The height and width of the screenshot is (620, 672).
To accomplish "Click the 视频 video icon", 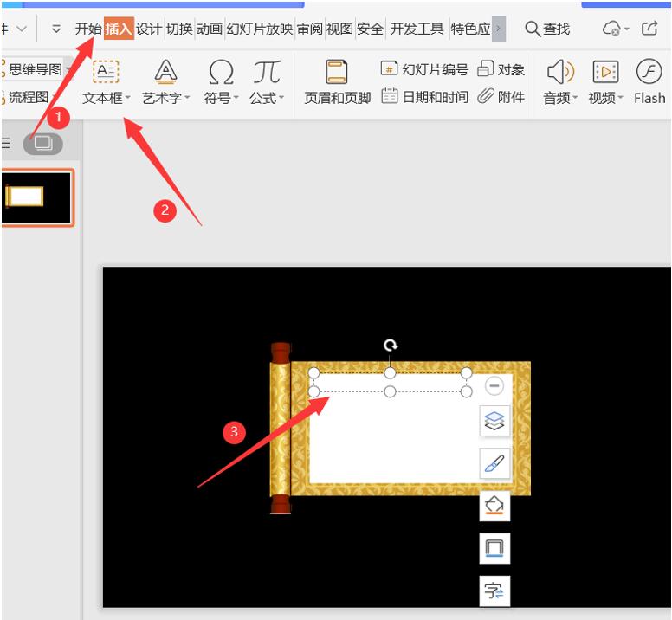I will click(605, 72).
